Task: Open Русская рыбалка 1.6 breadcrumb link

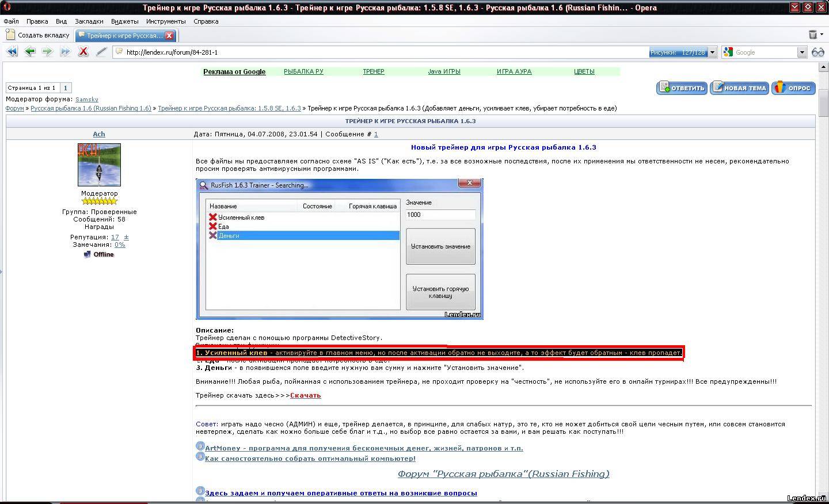Action: pos(91,108)
